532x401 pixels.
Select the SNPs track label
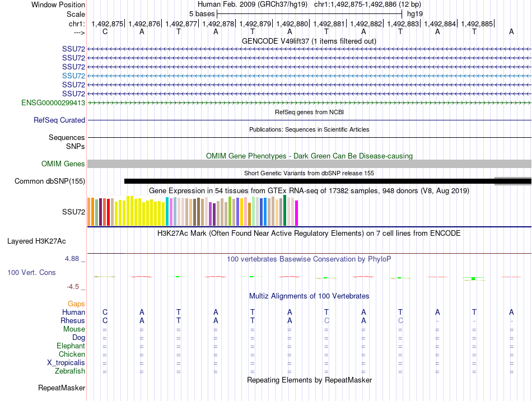pos(76,146)
